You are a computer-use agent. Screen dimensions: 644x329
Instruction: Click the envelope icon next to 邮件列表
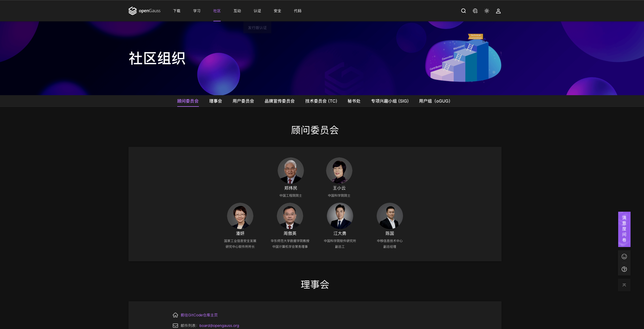coord(176,325)
